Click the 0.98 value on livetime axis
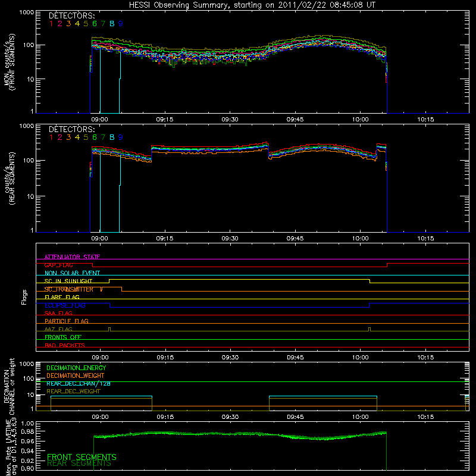 (x=27, y=432)
